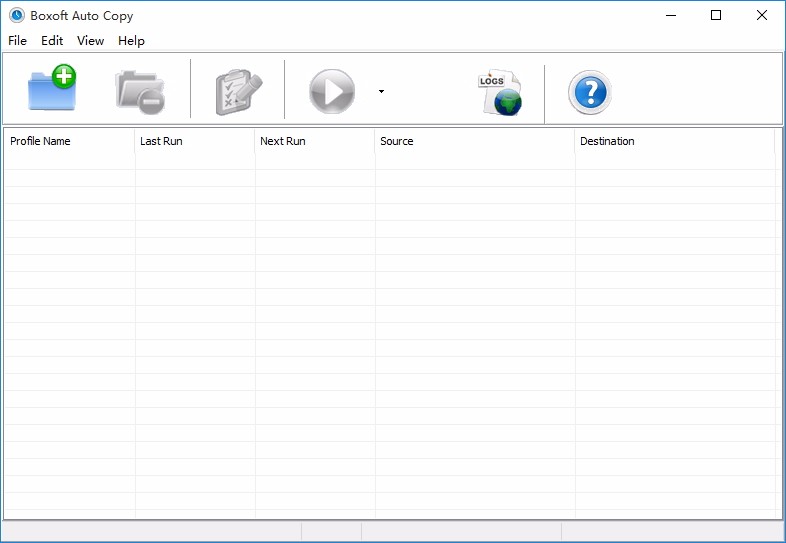786x543 pixels.
Task: Open the Edit menu
Action: point(52,41)
